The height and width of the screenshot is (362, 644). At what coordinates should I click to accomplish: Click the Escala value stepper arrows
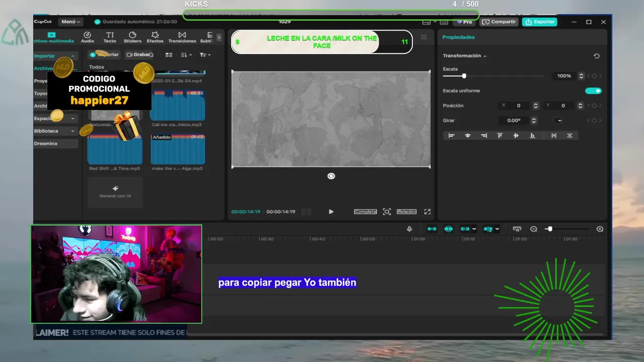(x=581, y=76)
